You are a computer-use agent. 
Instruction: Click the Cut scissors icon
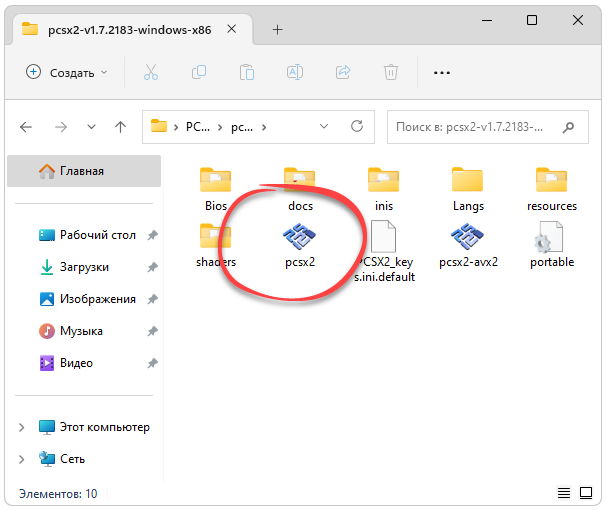tap(151, 72)
